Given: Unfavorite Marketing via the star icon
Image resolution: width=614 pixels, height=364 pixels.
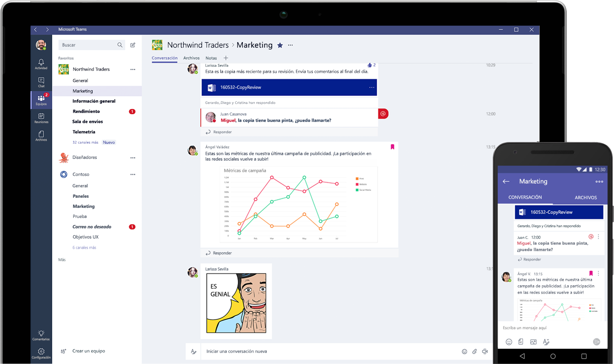Looking at the screenshot, I should click(x=280, y=45).
